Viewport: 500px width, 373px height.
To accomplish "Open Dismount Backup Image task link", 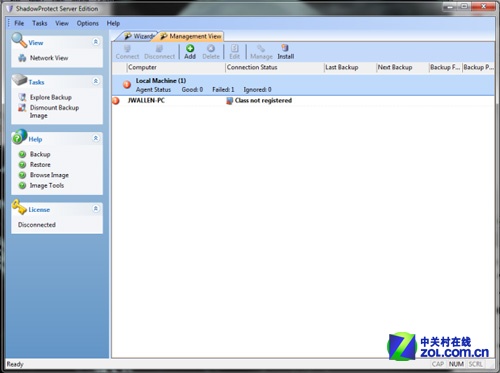I will pyautogui.click(x=54, y=112).
